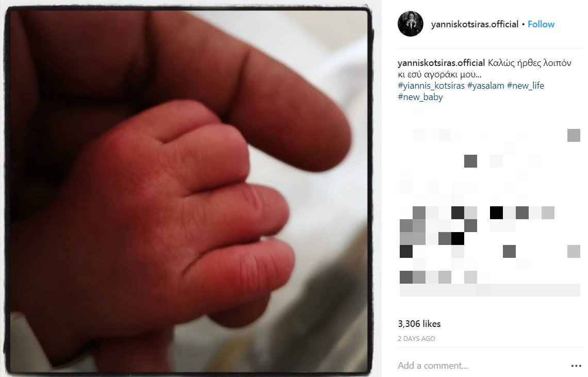Image resolution: width=588 pixels, height=377 pixels.
Task: Open the #yiannis_kotsiras hashtag
Action: click(431, 86)
